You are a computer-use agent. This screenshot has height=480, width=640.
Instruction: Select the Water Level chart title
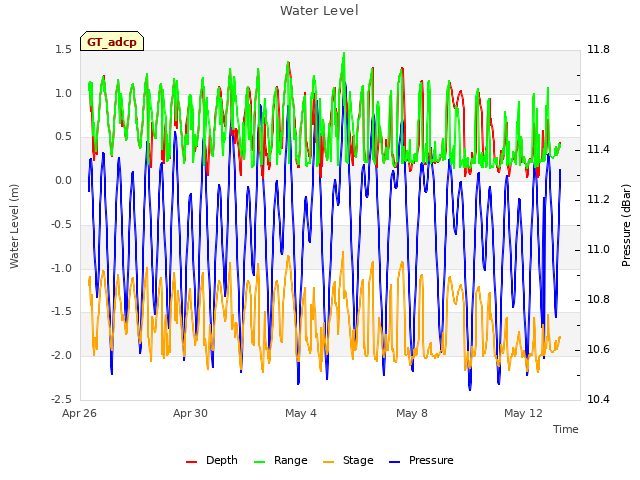[319, 10]
